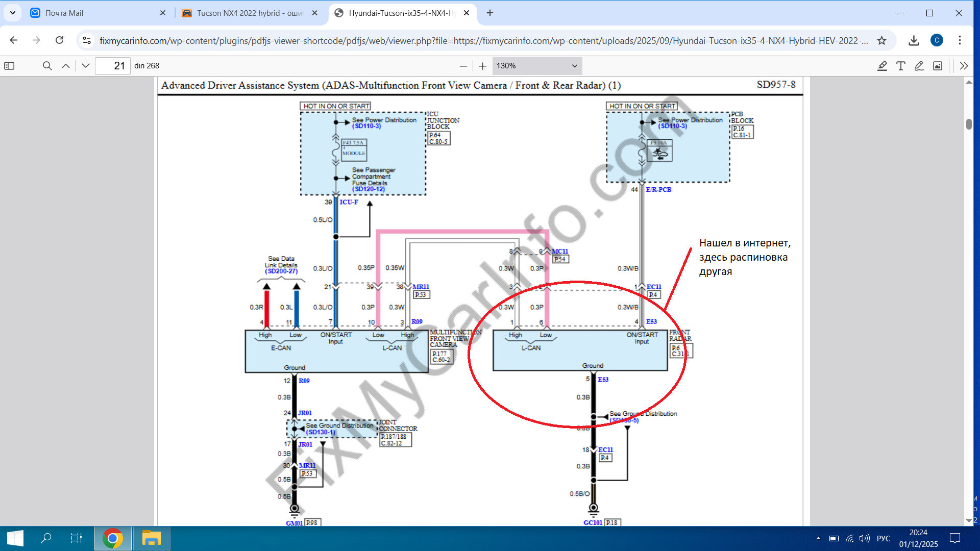Open File Explorer from the taskbar
Screen dimensions: 980x551
coord(151,538)
